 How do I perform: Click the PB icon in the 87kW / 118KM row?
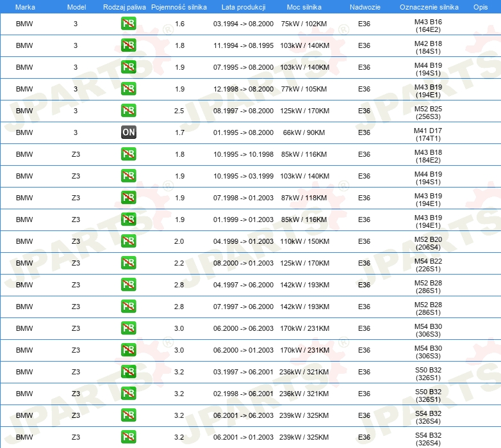pyautogui.click(x=128, y=198)
